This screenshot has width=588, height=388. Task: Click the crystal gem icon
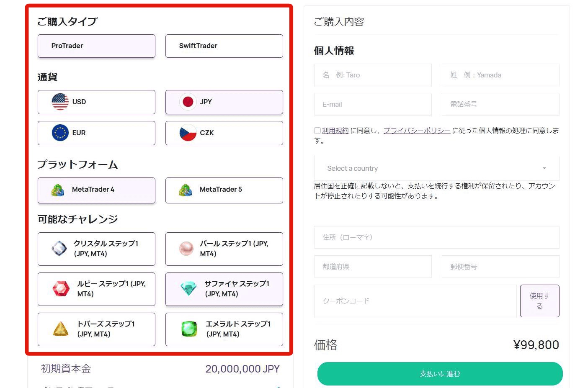59,249
